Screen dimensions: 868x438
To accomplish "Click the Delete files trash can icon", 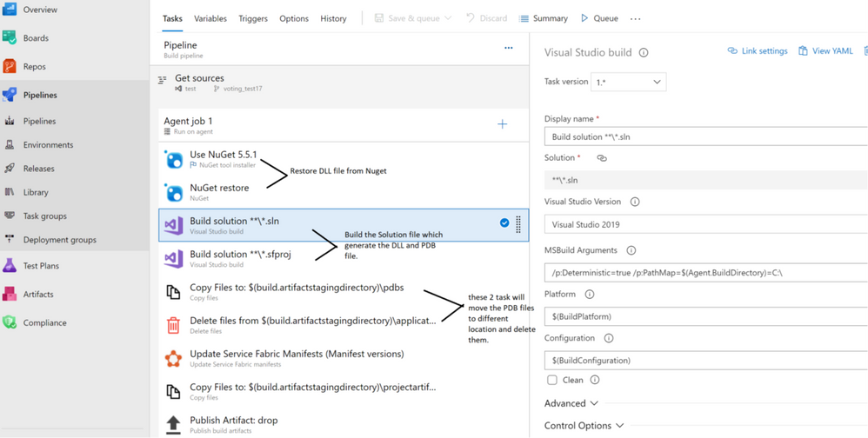I will (173, 325).
